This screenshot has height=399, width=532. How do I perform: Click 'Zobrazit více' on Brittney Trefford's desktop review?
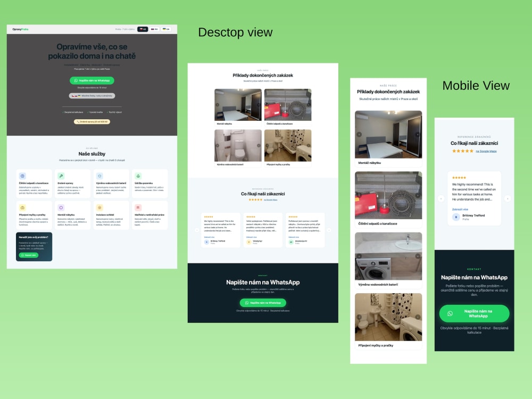point(209,237)
